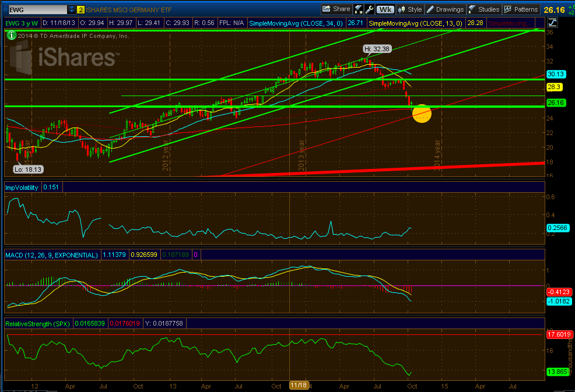575x392 pixels.
Task: Click the H: 29.97 high price readout
Action: coord(121,23)
